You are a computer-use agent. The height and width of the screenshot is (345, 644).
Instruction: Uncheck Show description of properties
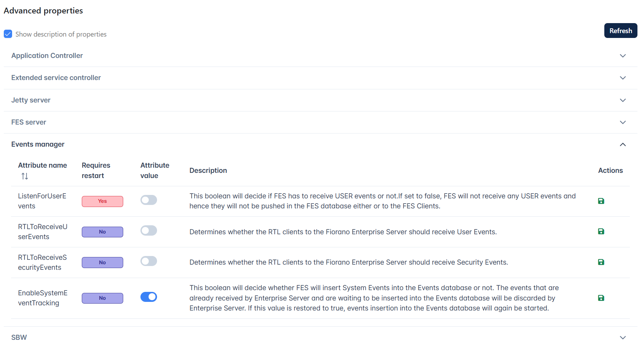pyautogui.click(x=8, y=34)
